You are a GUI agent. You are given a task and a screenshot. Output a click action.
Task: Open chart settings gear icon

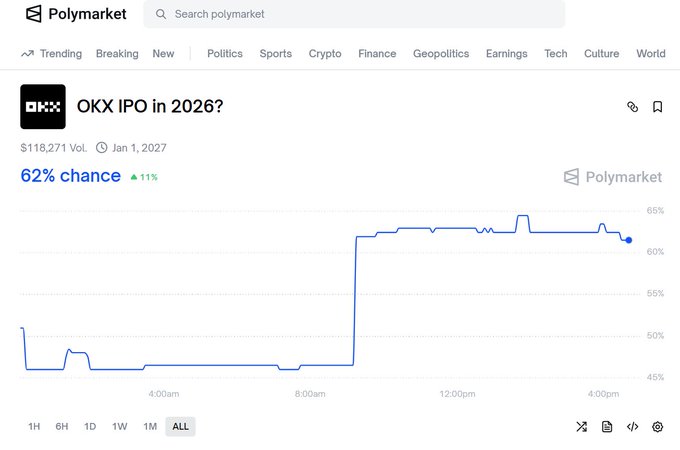(657, 426)
